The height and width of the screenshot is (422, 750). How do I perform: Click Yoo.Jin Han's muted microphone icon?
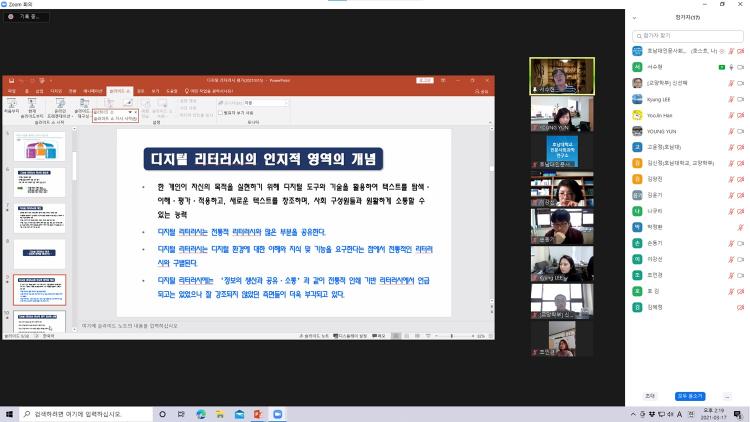729,114
